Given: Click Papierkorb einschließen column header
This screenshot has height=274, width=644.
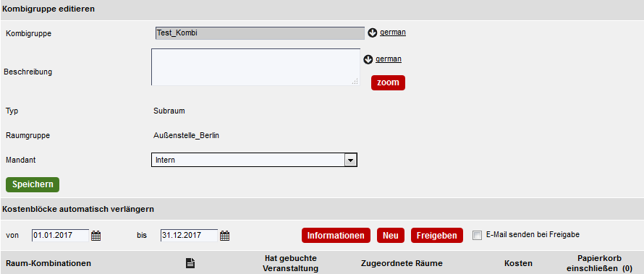Looking at the screenshot, I should click(599, 263).
